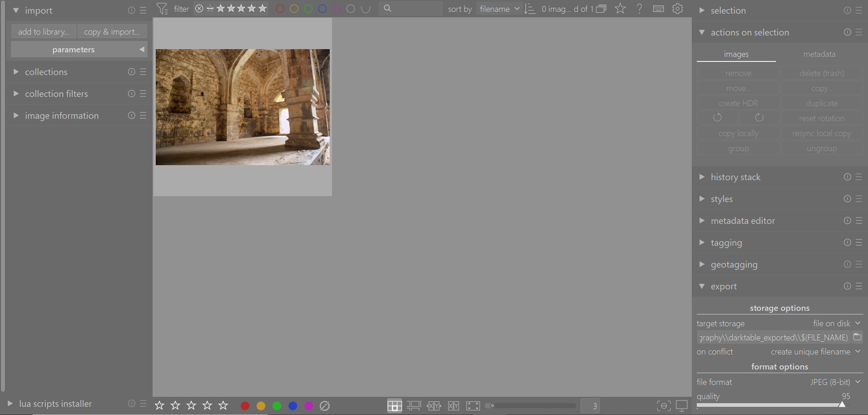
Task: Toggle the red color label filter circle
Action: [279, 9]
